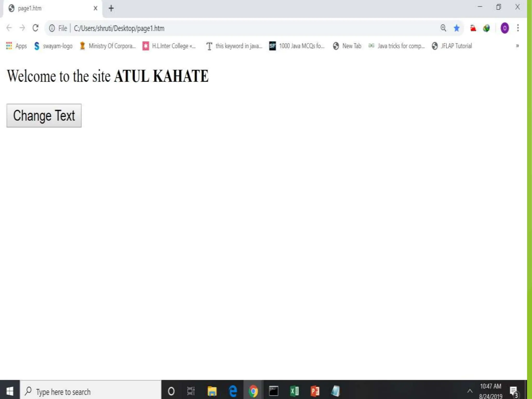
Task: Click the forward navigation arrow
Action: [x=22, y=28]
